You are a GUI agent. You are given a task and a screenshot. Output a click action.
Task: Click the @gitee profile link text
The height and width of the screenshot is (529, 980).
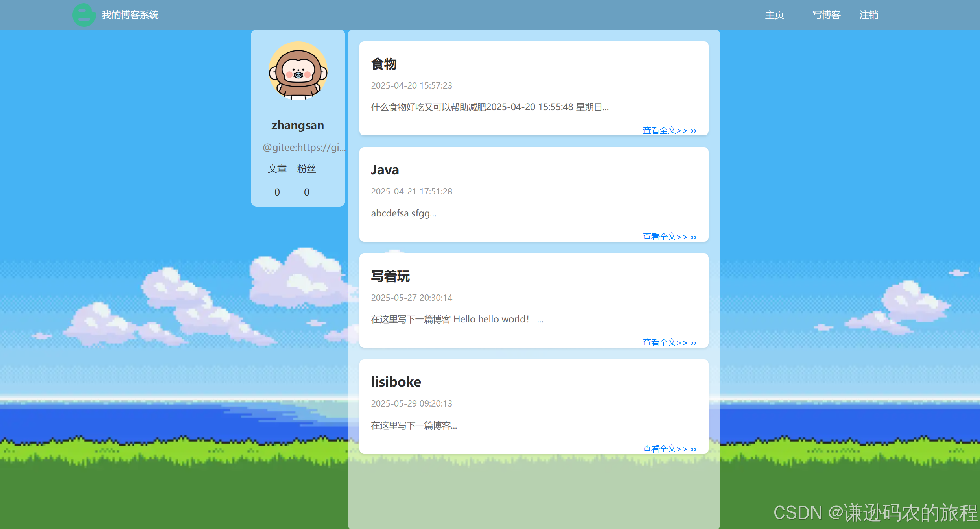tap(304, 147)
